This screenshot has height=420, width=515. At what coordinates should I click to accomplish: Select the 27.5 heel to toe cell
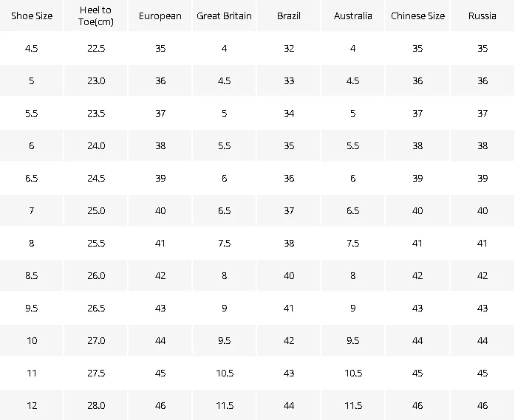[96, 373]
